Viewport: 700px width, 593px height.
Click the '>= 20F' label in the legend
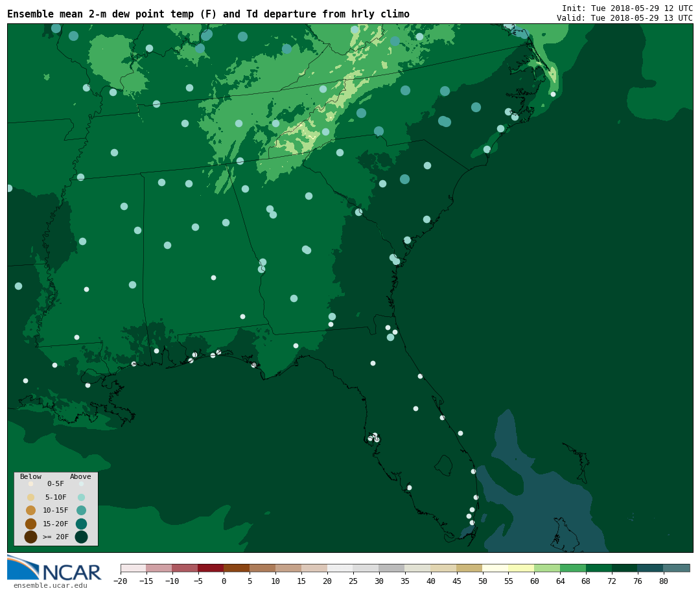pos(55,537)
